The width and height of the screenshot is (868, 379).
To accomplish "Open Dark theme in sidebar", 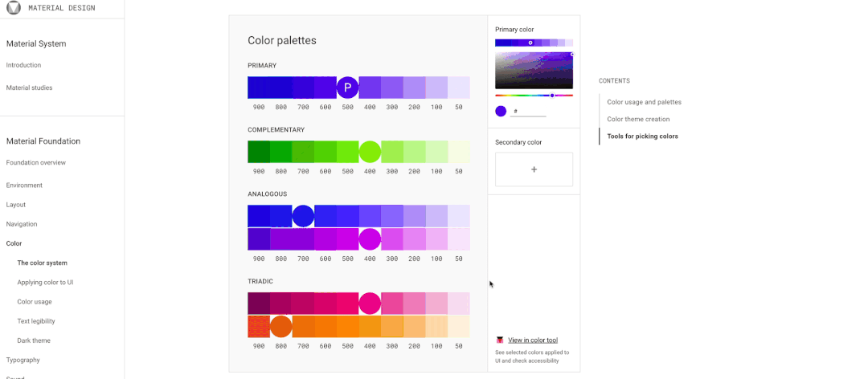I will [x=34, y=340].
